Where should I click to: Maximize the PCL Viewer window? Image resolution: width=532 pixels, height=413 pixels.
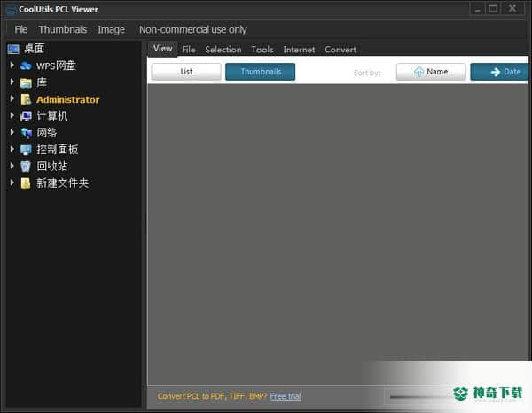[493, 9]
